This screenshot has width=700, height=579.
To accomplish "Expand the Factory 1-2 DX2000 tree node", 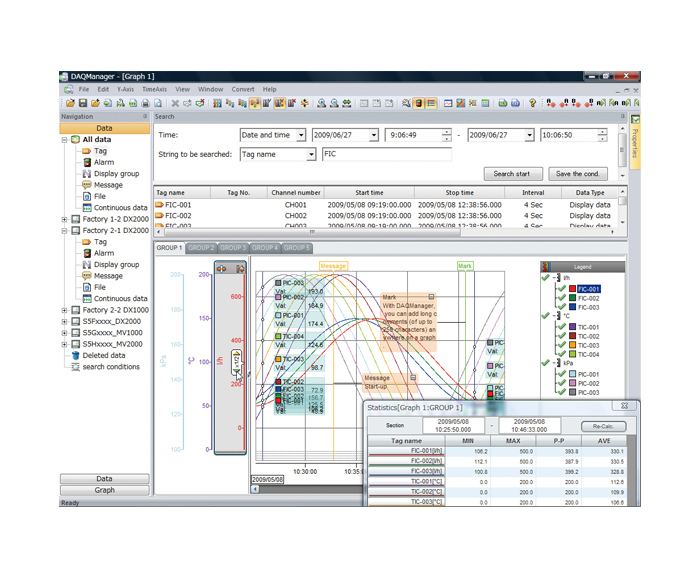I will coord(64,219).
